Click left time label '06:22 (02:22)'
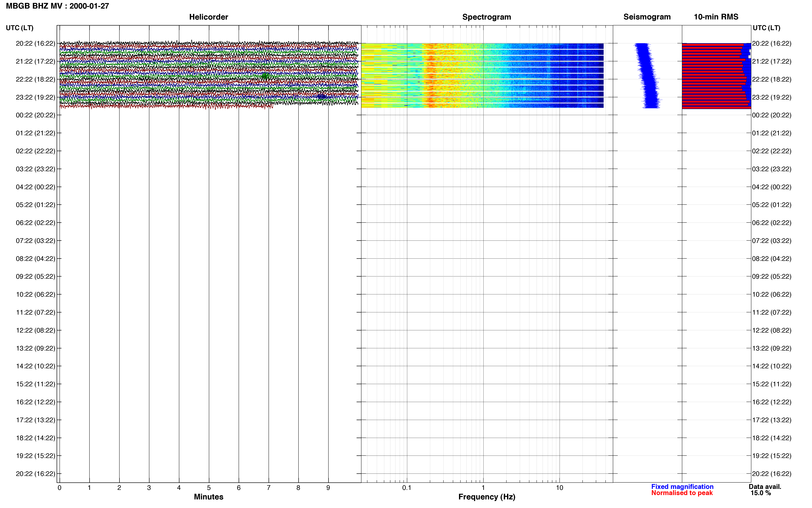812x508 pixels. point(36,223)
